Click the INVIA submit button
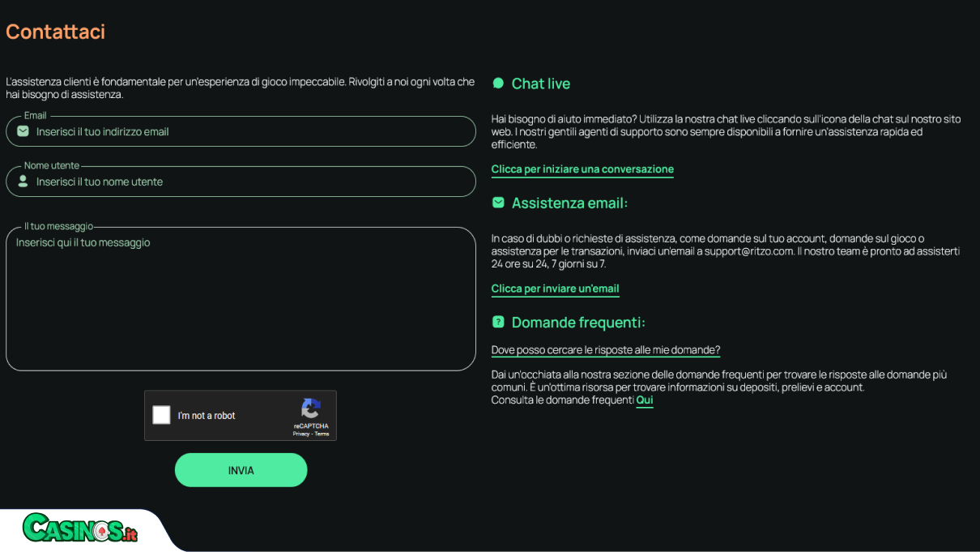 [x=241, y=470]
